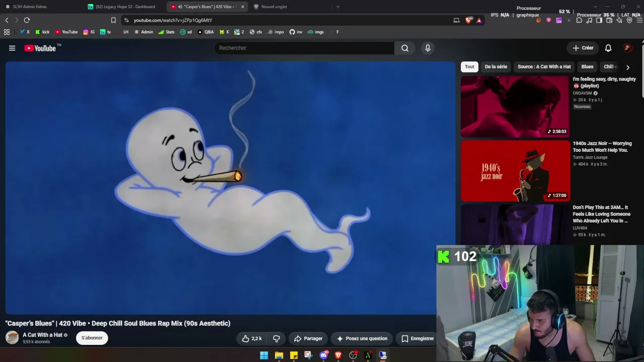Expand the browser tab search chevron
Screen dimensions: 644x362
595,7
